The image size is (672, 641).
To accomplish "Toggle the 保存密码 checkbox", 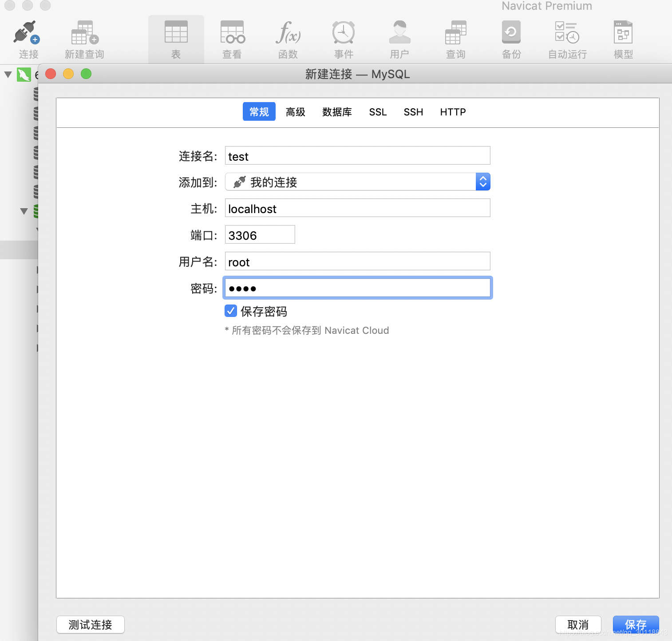I will [x=231, y=311].
